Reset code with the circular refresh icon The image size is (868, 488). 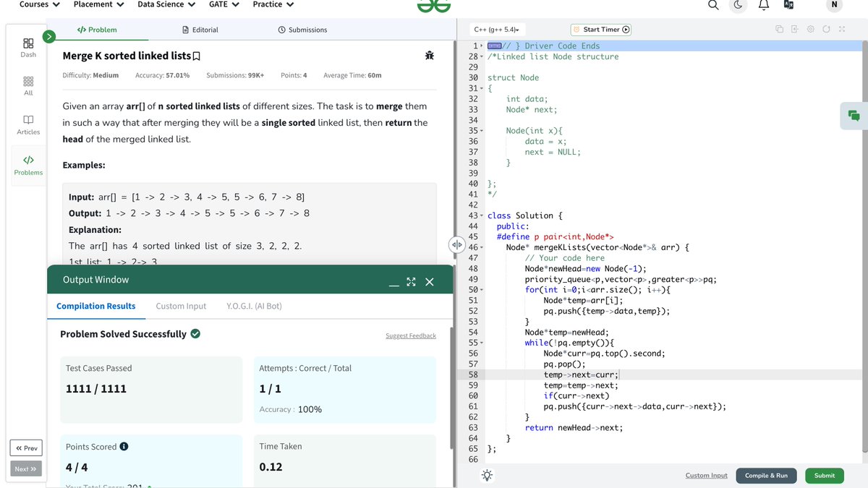point(826,30)
